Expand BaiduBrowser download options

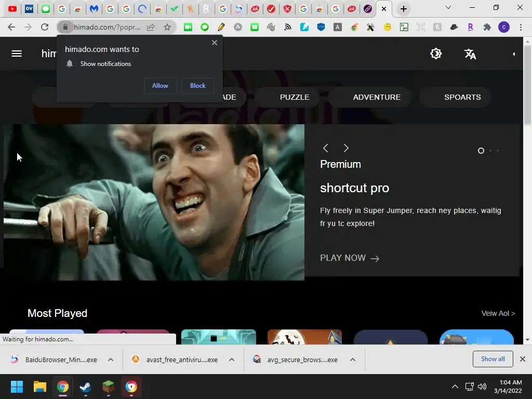[111, 360]
